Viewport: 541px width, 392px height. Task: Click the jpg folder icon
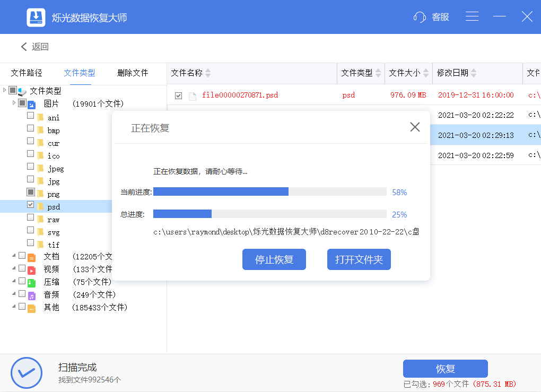40,181
